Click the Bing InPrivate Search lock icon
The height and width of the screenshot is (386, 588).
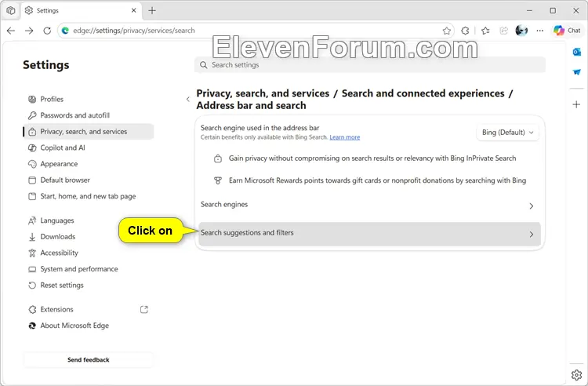click(217, 158)
